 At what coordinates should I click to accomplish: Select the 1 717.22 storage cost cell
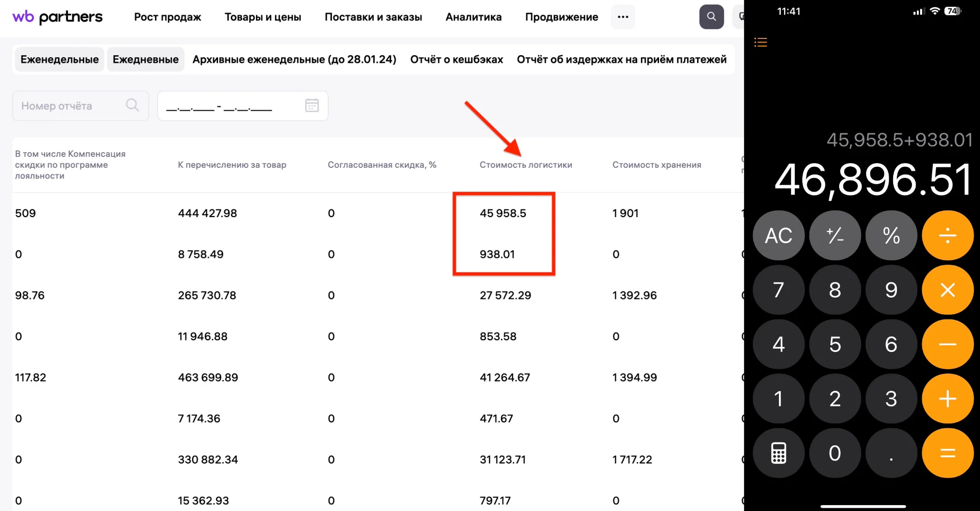click(632, 460)
